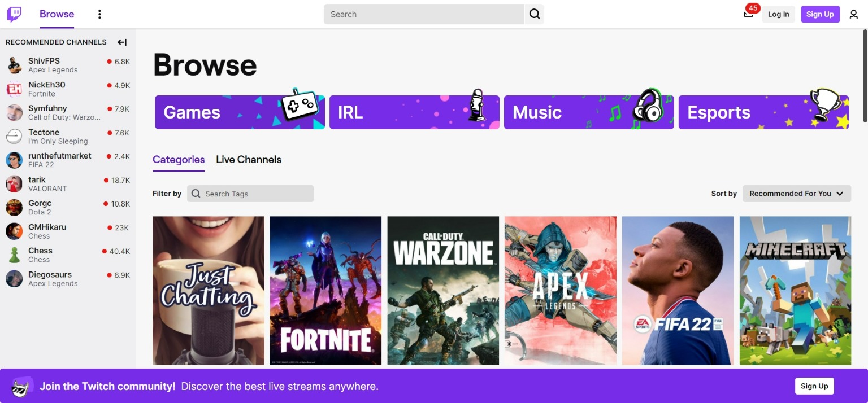Click the Log In button
Screen dimensions: 868x403
click(778, 14)
